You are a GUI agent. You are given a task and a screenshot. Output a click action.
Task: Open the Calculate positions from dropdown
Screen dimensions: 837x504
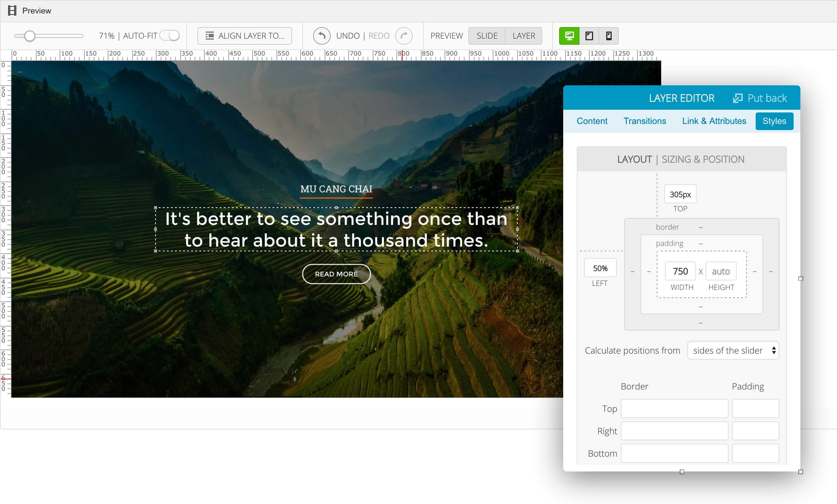click(x=733, y=350)
